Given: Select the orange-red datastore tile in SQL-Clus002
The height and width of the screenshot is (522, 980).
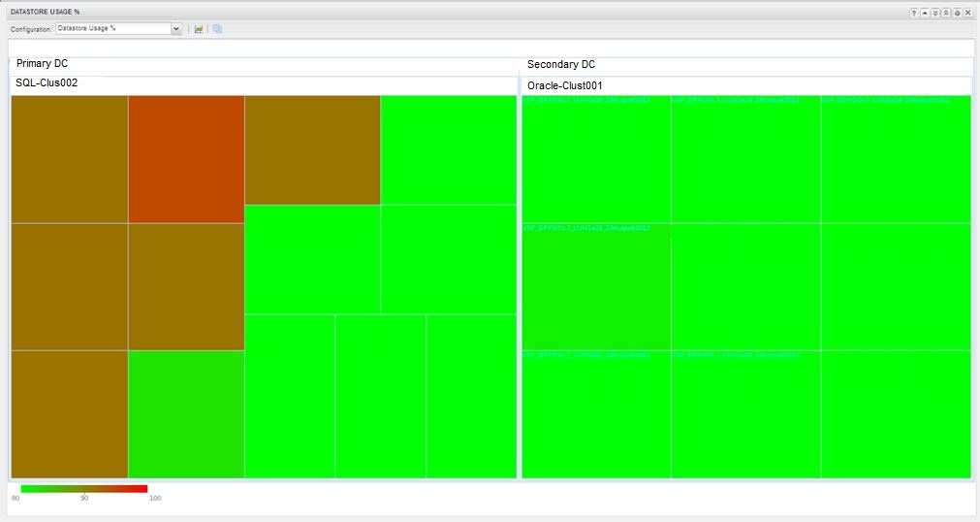Looking at the screenshot, I should pos(186,159).
